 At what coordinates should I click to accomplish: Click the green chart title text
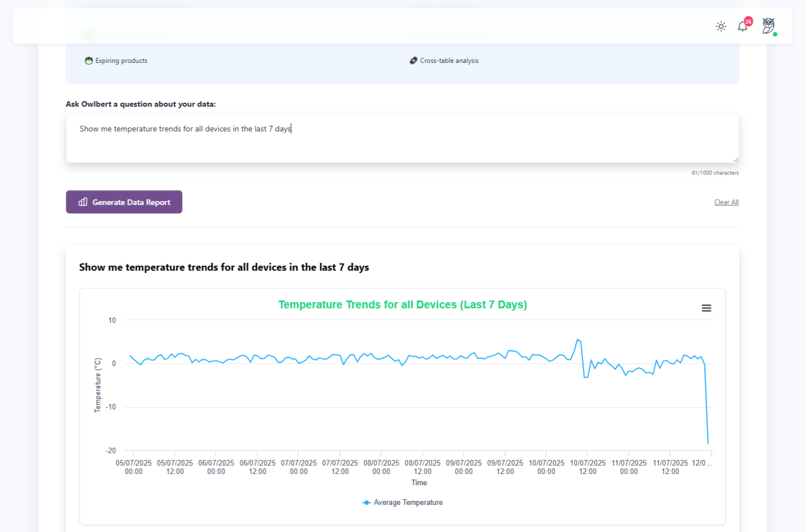tap(402, 304)
